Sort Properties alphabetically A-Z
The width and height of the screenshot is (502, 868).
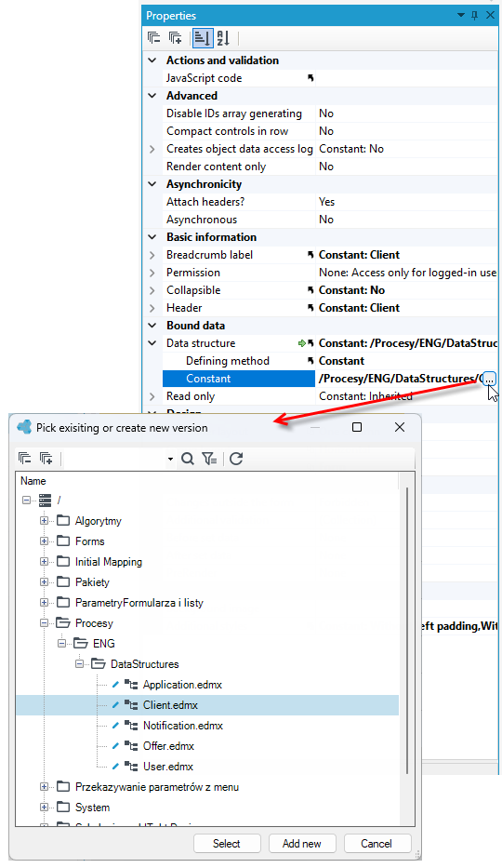[223, 38]
